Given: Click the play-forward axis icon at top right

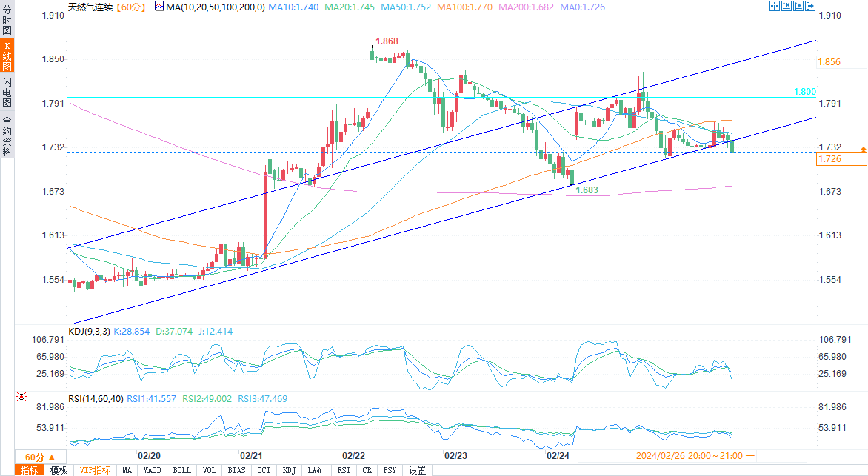Looking at the screenshot, I should tap(798, 6).
